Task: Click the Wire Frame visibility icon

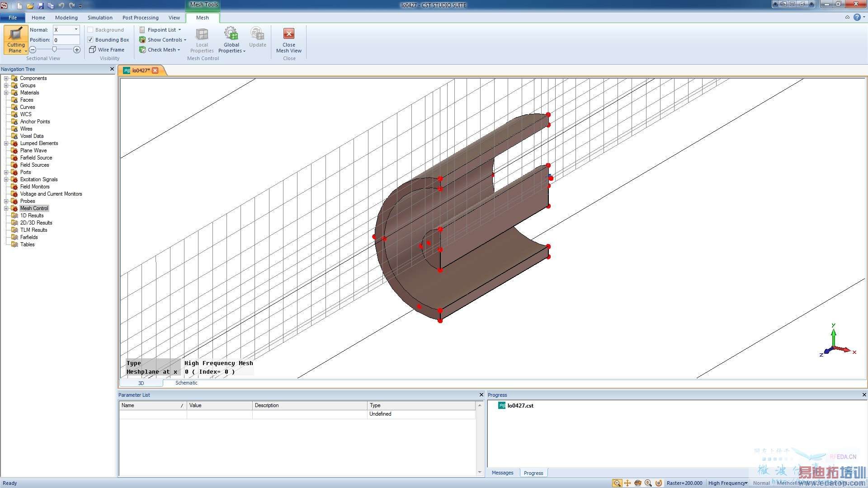Action: [x=92, y=50]
